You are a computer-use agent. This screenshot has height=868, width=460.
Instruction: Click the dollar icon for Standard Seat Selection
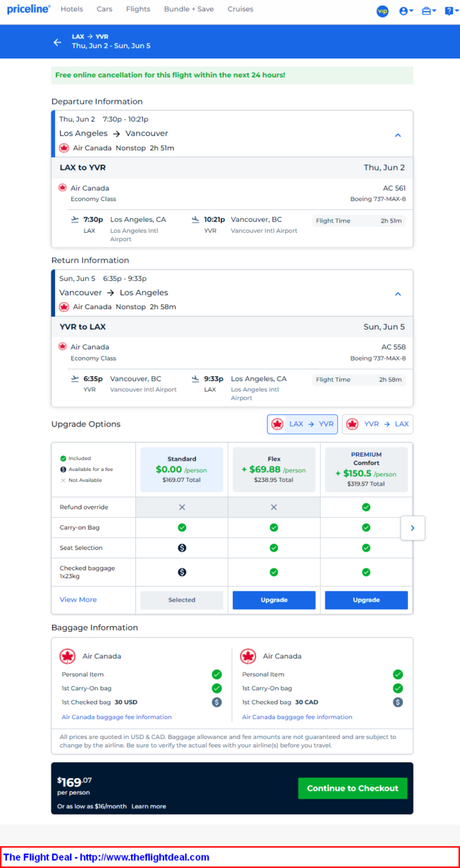182,548
